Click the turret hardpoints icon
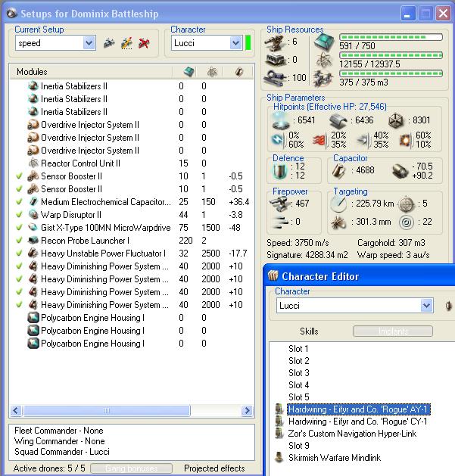455x476 pixels. coord(275,42)
